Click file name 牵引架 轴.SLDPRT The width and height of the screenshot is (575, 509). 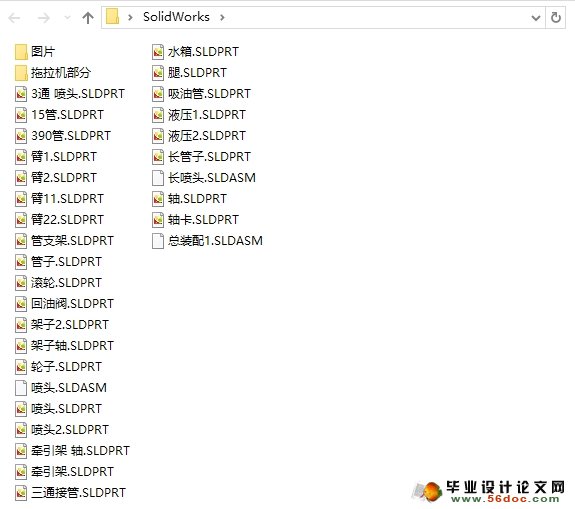tap(80, 451)
